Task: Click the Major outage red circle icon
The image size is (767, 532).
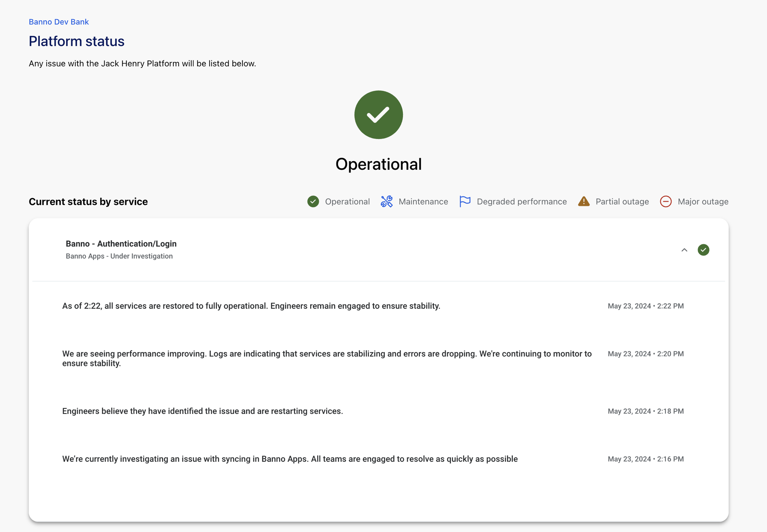Action: [x=665, y=201]
